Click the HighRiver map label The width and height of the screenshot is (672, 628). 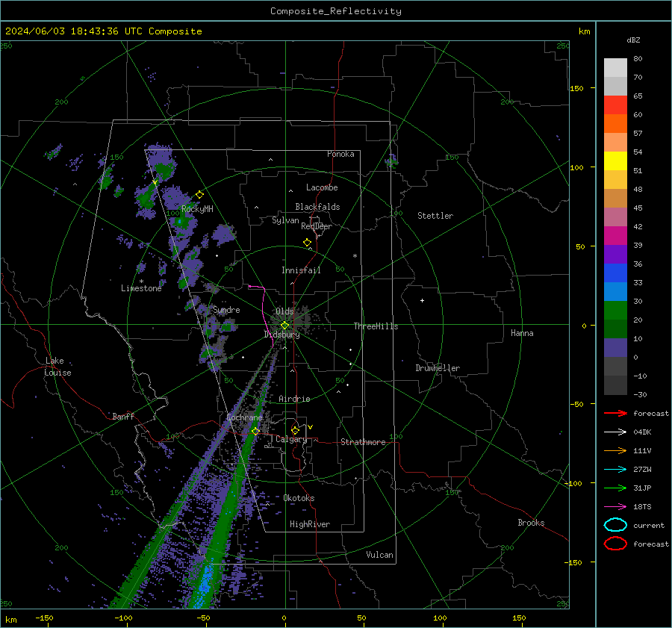[x=310, y=524]
